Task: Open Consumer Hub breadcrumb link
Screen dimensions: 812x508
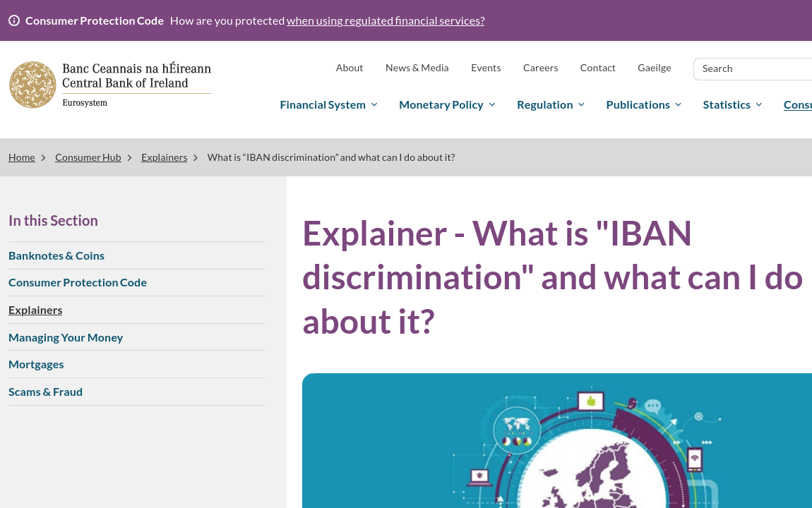Action: point(88,157)
